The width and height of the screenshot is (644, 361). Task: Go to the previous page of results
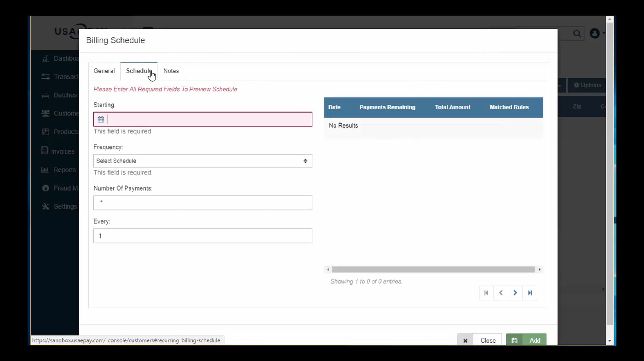501,293
